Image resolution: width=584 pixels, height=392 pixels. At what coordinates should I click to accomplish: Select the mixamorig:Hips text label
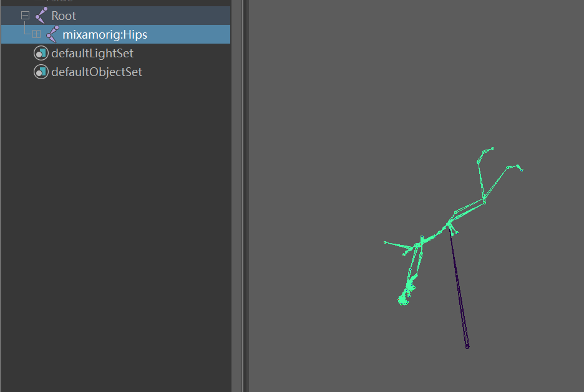(105, 35)
